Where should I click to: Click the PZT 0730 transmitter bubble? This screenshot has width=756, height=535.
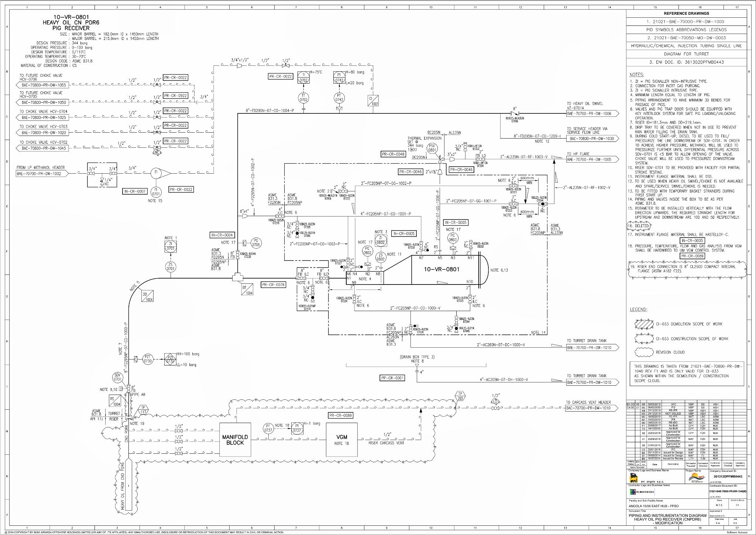[x=148, y=359]
